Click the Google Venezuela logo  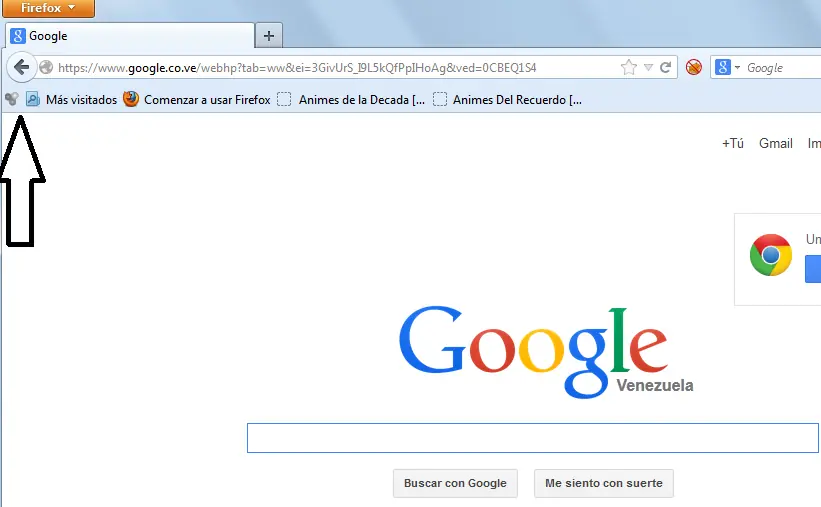tap(546, 352)
